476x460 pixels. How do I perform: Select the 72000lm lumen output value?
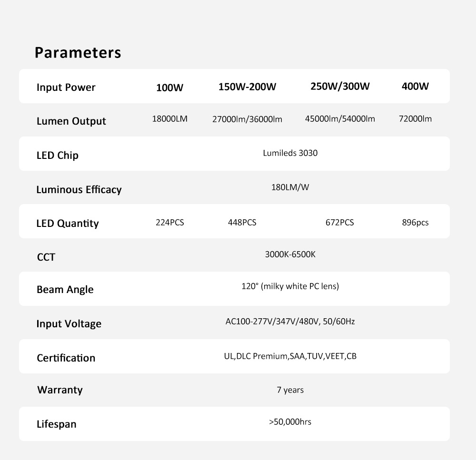[415, 119]
